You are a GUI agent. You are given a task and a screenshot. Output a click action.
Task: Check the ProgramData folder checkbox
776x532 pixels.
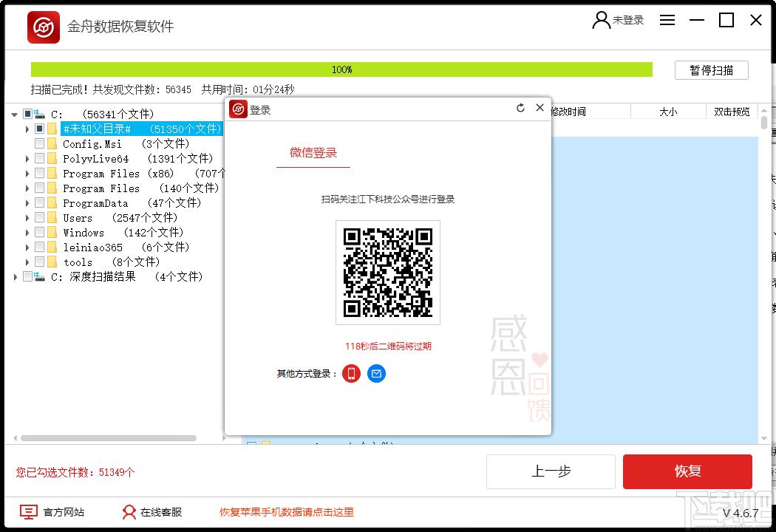(x=40, y=202)
